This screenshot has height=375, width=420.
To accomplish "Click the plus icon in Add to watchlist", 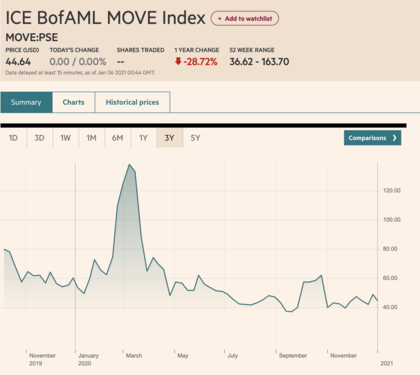I will click(x=220, y=19).
